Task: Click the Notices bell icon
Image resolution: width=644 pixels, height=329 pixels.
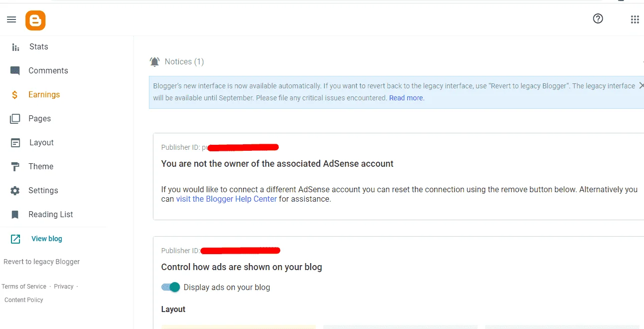Action: coord(155,62)
